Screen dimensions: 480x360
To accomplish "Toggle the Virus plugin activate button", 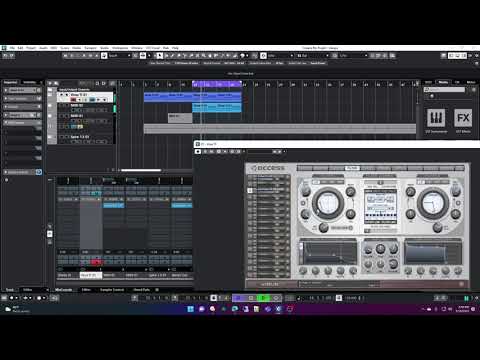I will (x=198, y=152).
